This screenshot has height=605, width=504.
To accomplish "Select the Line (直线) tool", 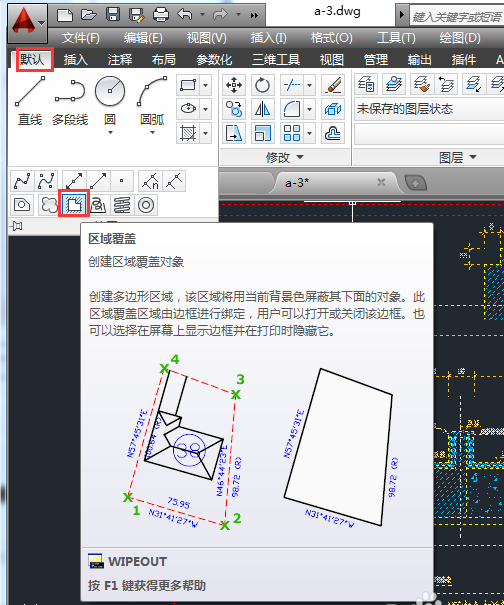I will pos(30,100).
